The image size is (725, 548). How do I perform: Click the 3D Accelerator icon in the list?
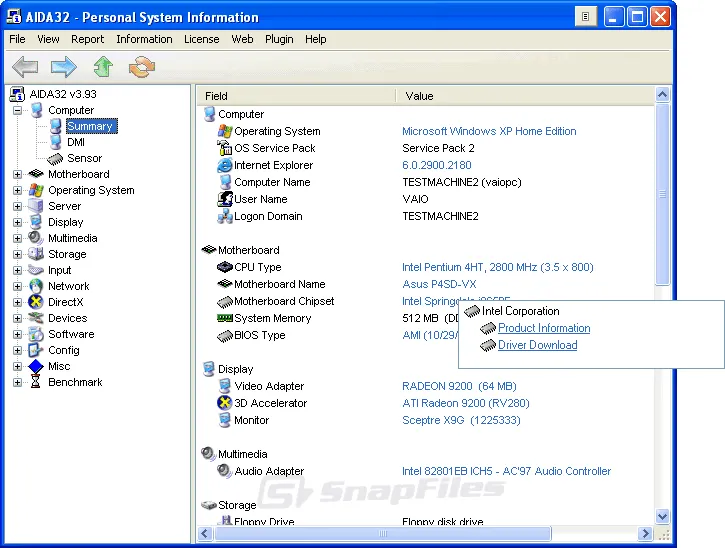pos(225,403)
